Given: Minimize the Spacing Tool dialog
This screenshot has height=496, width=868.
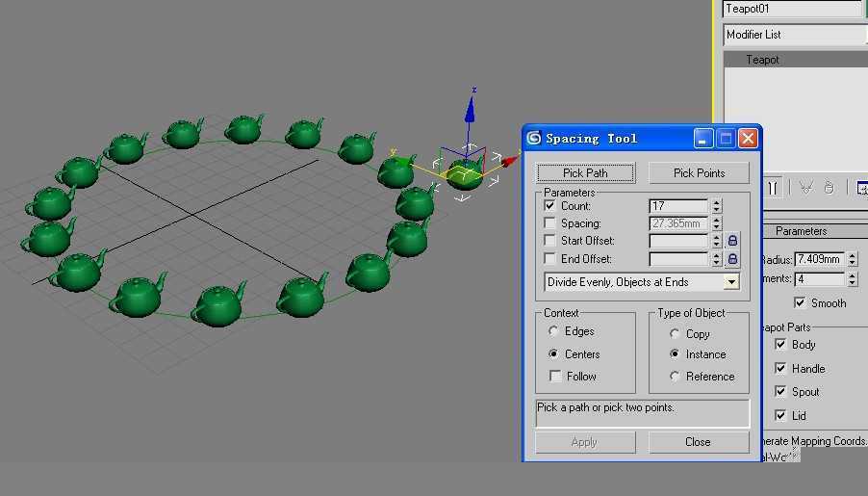Looking at the screenshot, I should click(x=703, y=138).
